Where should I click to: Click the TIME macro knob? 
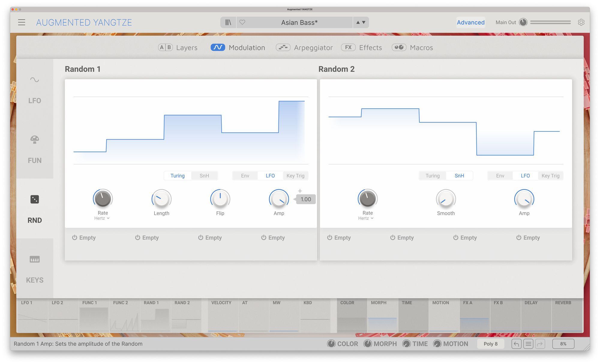406,344
